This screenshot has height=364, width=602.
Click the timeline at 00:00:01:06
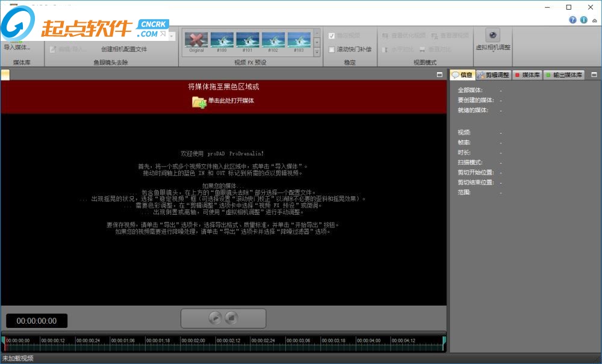(x=123, y=341)
